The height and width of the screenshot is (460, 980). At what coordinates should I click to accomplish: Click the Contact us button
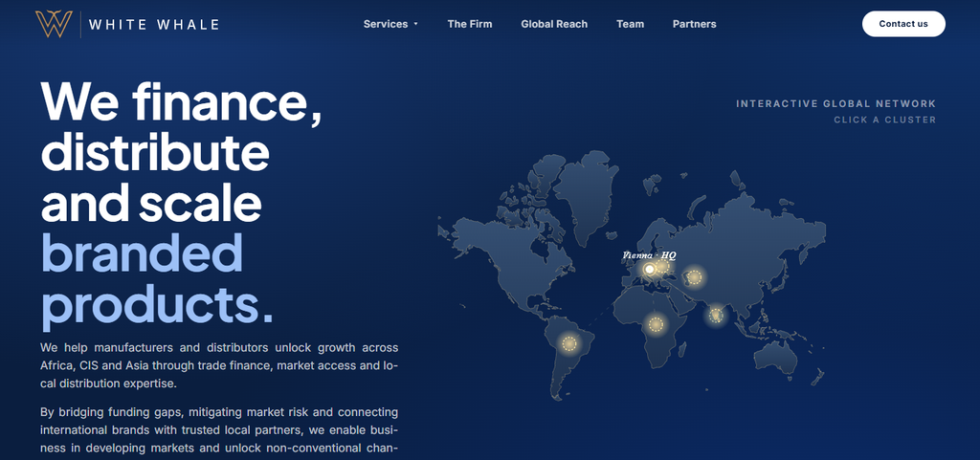pos(903,24)
